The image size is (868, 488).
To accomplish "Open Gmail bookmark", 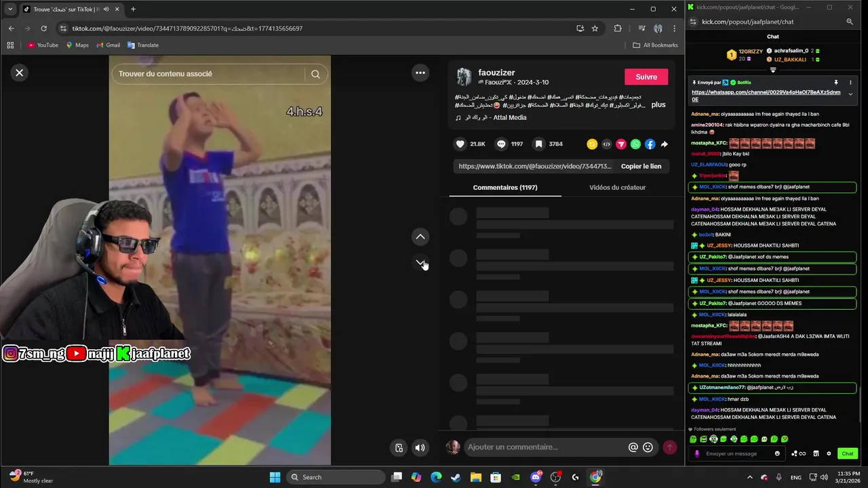I will pos(108,45).
